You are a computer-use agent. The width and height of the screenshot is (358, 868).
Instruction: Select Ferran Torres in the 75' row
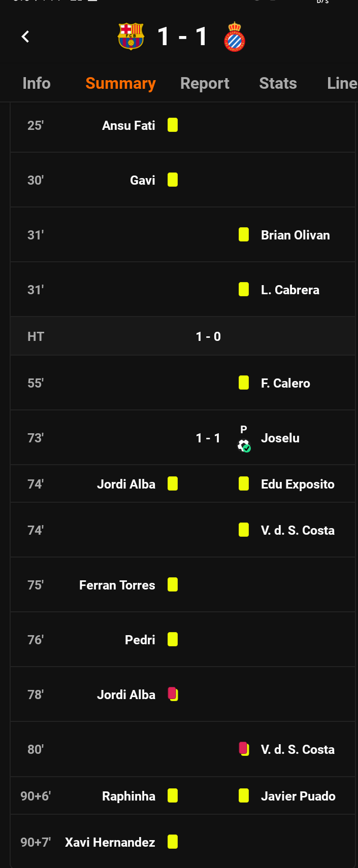coord(117,585)
